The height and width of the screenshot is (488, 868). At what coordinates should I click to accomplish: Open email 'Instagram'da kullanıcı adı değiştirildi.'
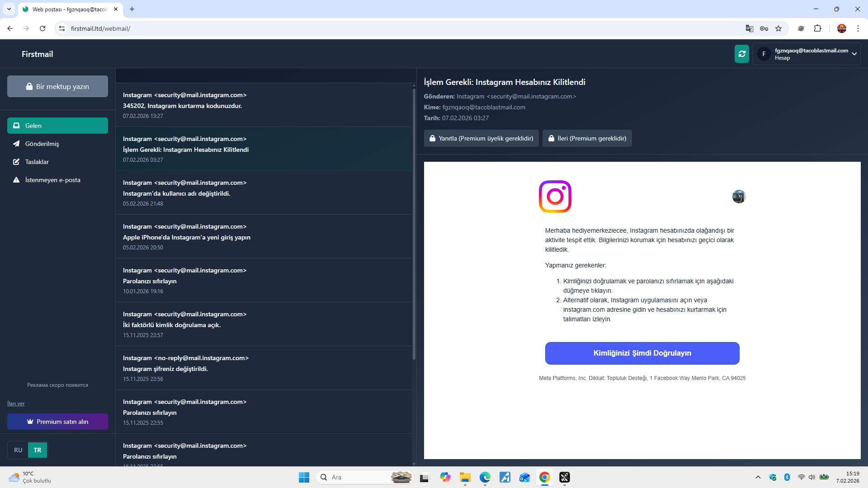[264, 193]
